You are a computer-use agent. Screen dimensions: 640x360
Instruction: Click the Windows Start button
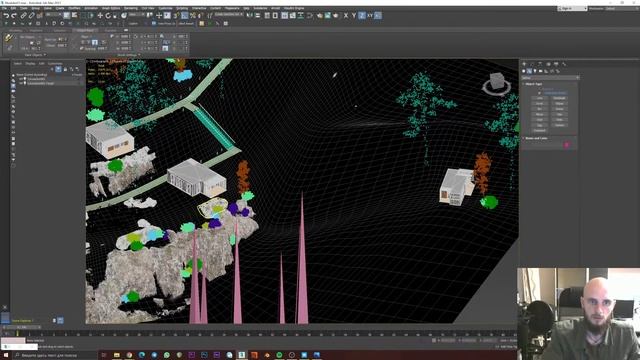coord(5,355)
